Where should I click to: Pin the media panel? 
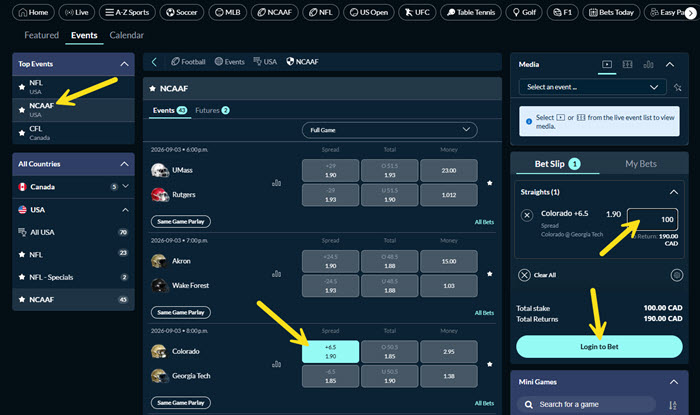pos(678,87)
